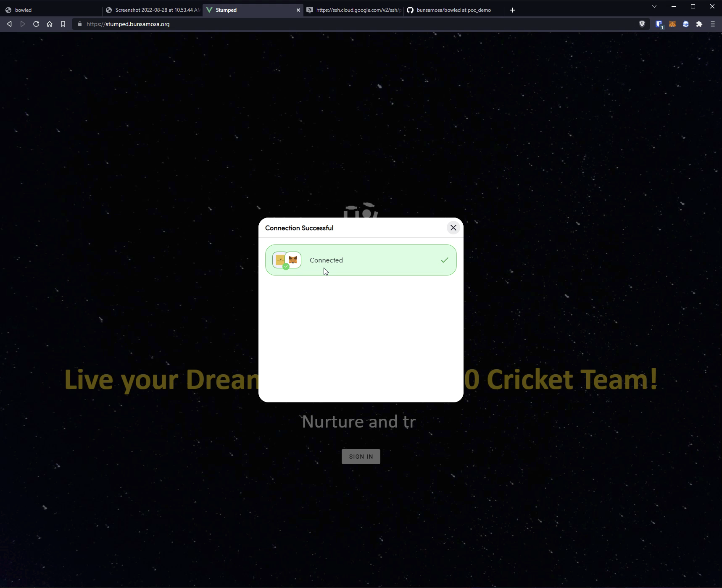
Task: Select the Connected MetaMask wallet row
Action: (x=361, y=260)
